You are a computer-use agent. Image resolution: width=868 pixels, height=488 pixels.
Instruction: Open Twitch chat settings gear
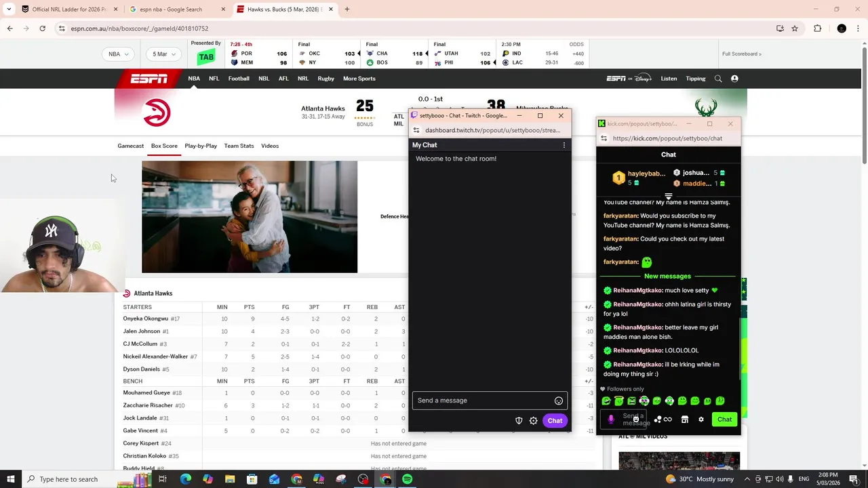coord(534,421)
